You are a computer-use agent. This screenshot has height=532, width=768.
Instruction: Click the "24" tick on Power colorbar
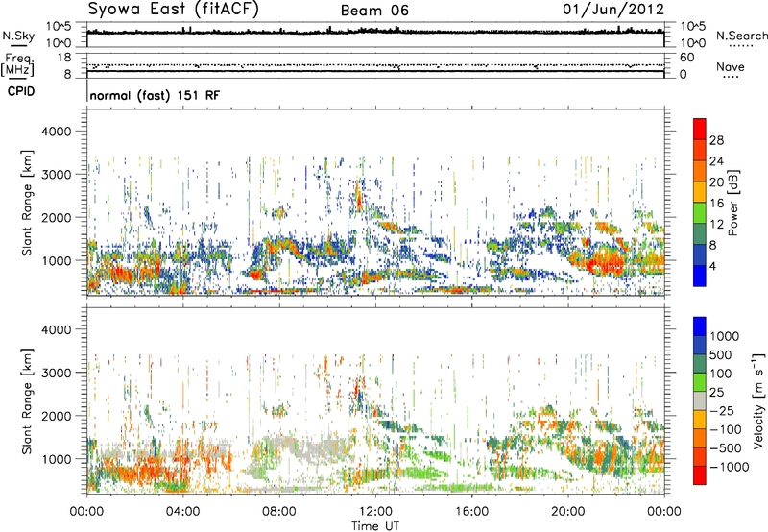click(x=716, y=161)
